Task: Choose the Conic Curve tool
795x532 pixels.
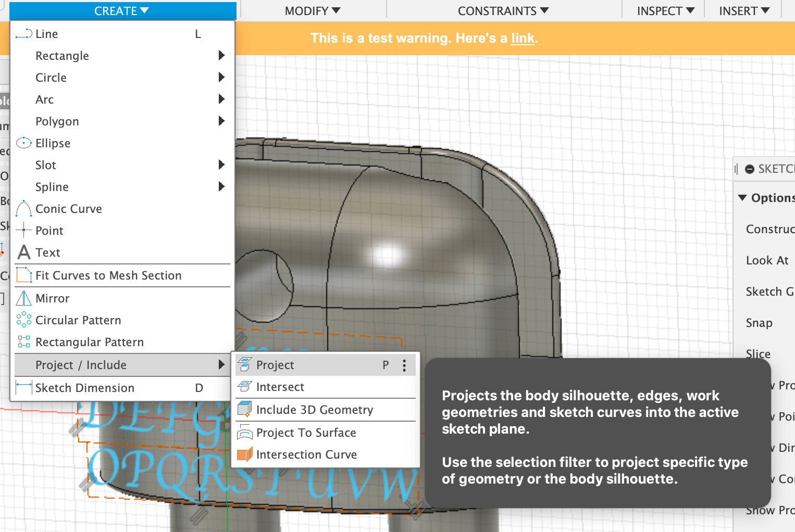Action: [x=68, y=208]
